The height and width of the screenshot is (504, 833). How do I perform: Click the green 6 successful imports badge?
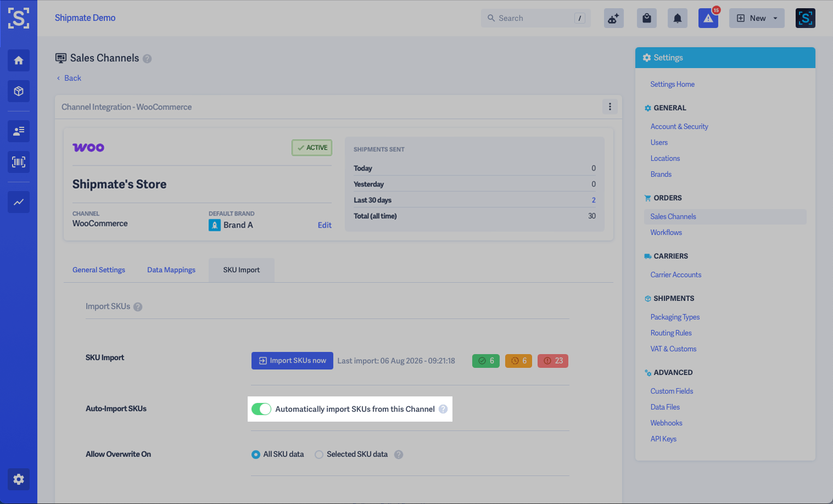point(486,361)
